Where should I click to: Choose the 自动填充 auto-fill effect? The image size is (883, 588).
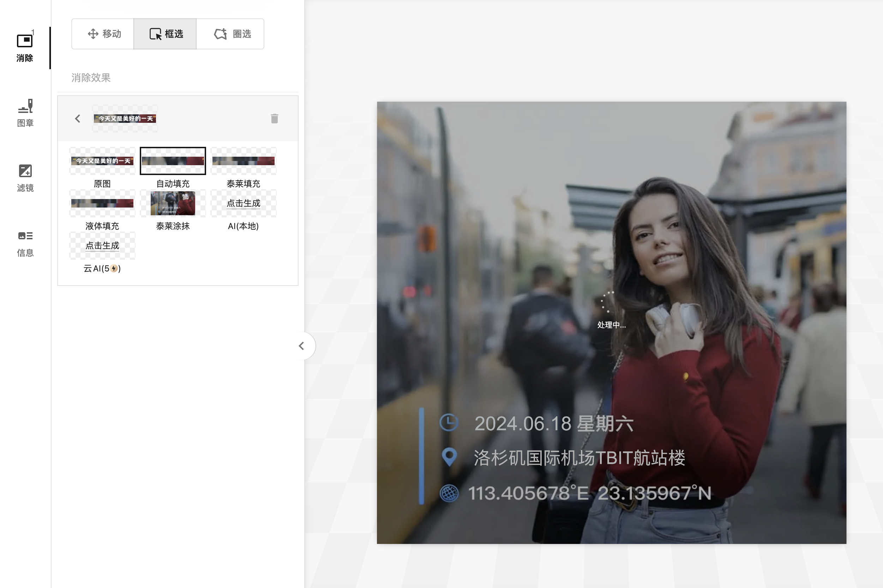click(173, 161)
